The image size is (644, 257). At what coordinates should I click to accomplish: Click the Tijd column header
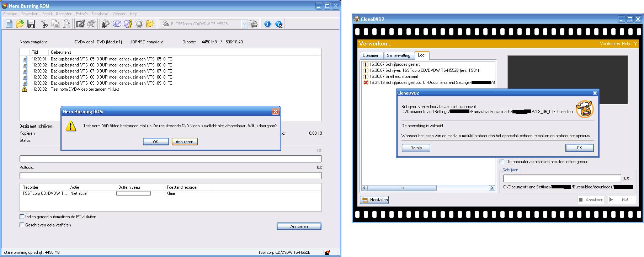(x=34, y=52)
